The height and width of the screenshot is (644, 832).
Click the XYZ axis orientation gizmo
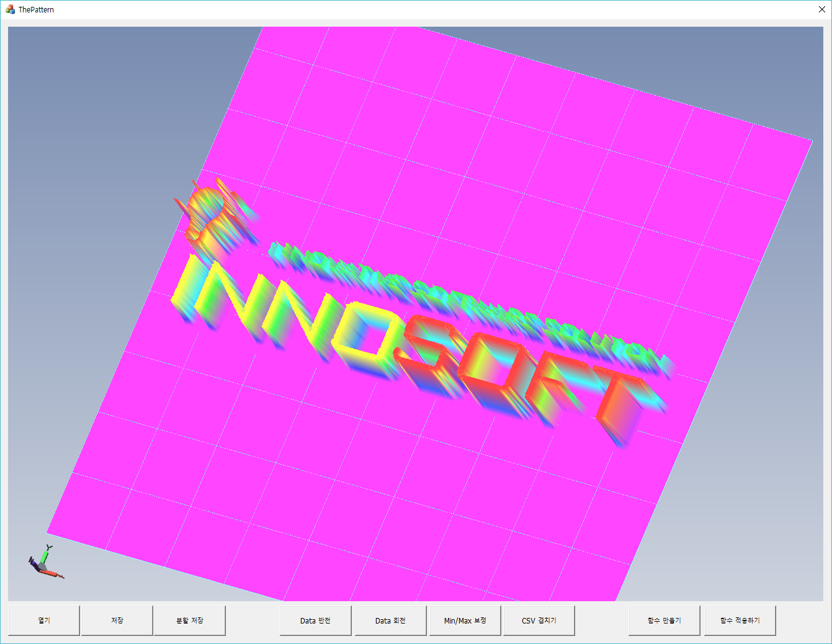coord(46,563)
